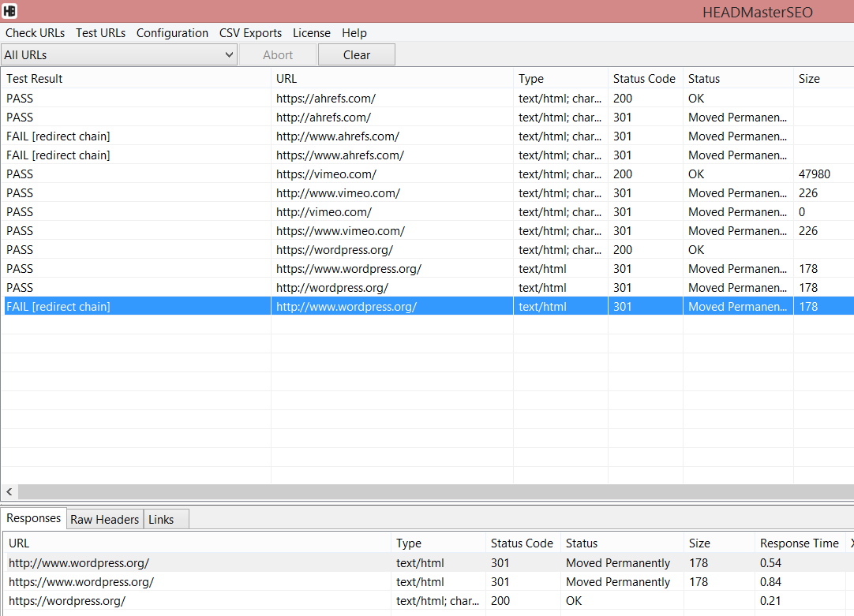Image resolution: width=854 pixels, height=616 pixels.
Task: Select http://www.wordpress.org/ in Responses panel
Action: coord(428,563)
